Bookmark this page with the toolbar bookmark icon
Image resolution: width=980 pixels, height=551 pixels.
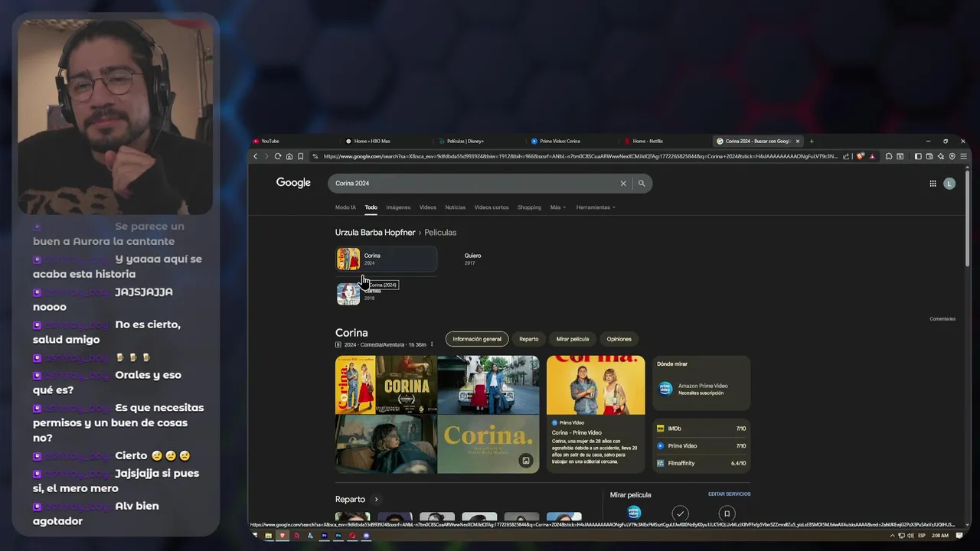301,156
